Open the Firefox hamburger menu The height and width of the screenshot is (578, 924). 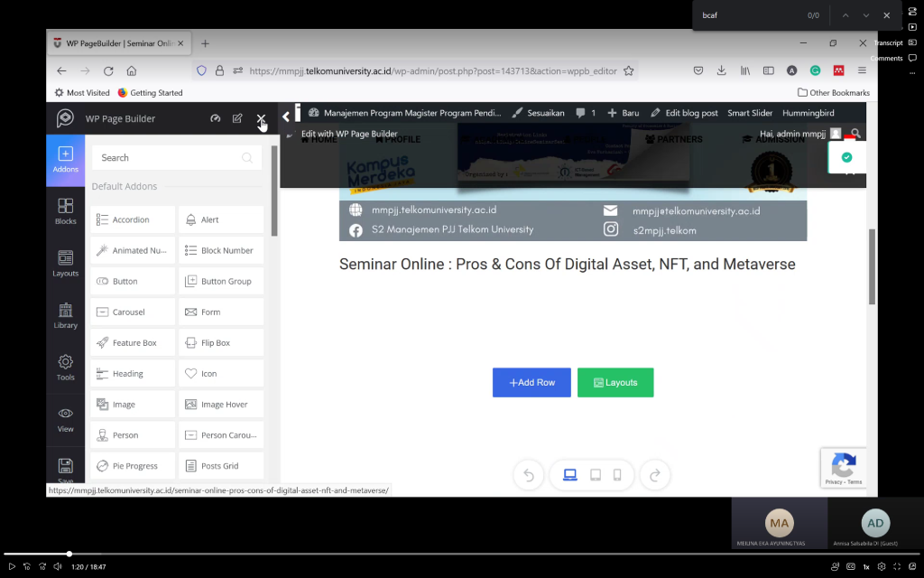(x=862, y=70)
